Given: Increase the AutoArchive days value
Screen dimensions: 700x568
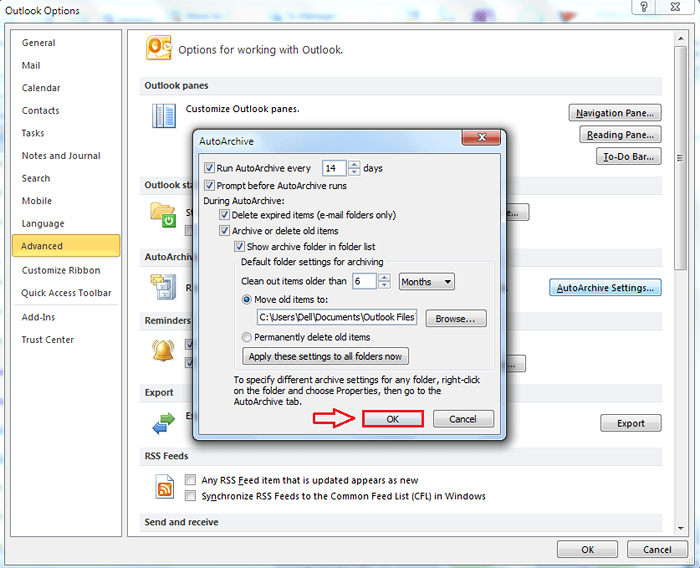Looking at the screenshot, I should 354,164.
